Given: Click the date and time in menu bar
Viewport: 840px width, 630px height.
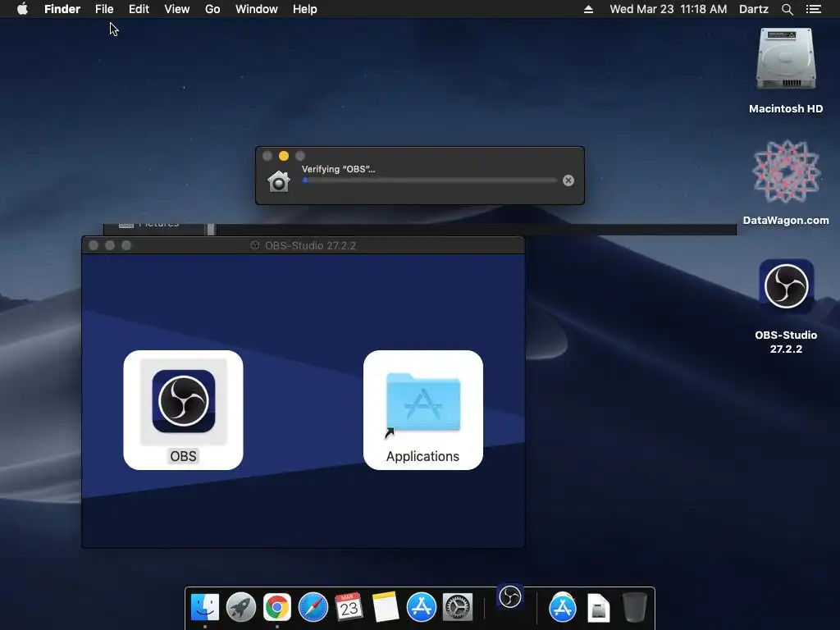Looking at the screenshot, I should (668, 9).
